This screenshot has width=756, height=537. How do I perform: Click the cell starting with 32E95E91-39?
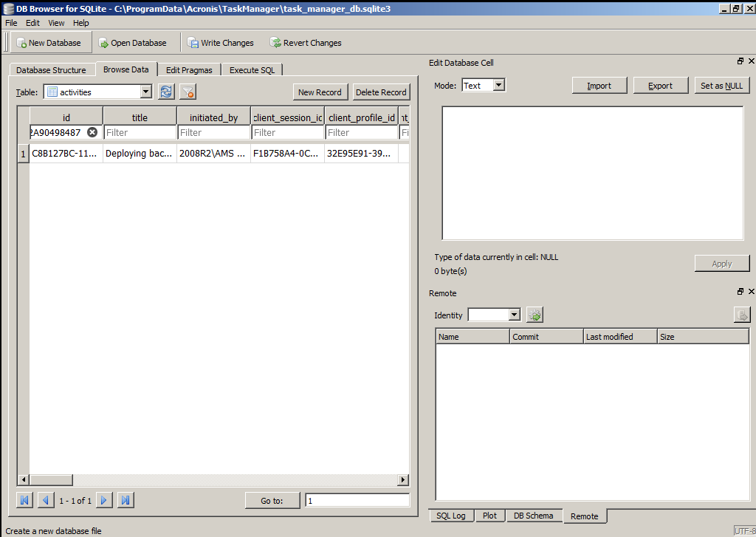pyautogui.click(x=362, y=154)
